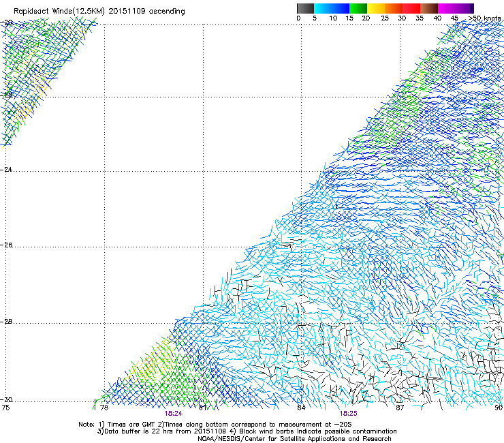Click the longitude label 78
Viewport: 504px width, 443px height.
[104, 408]
